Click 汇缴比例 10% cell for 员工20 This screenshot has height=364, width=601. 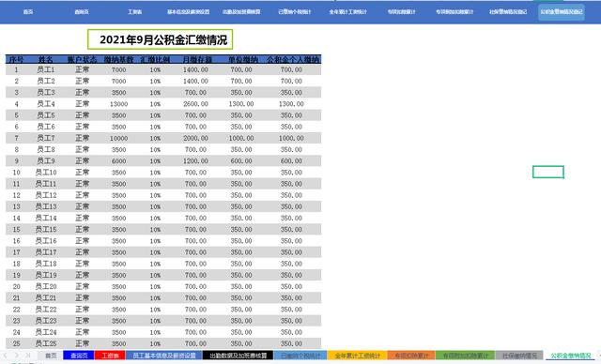click(155, 286)
